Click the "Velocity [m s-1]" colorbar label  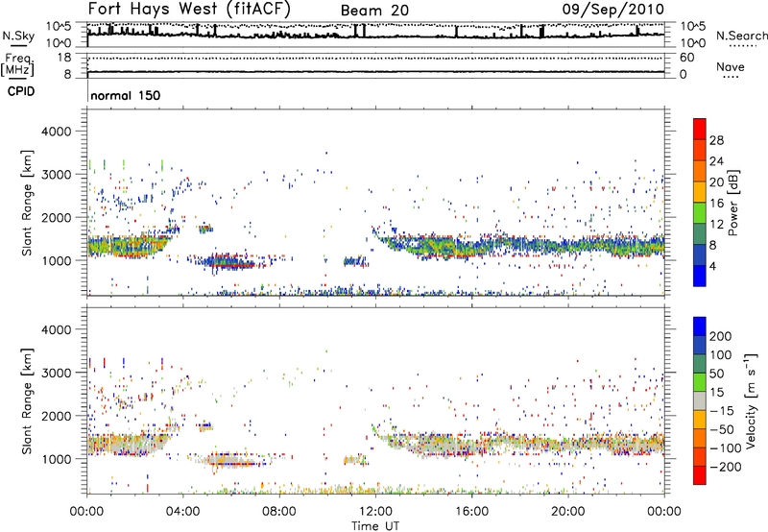751,400
